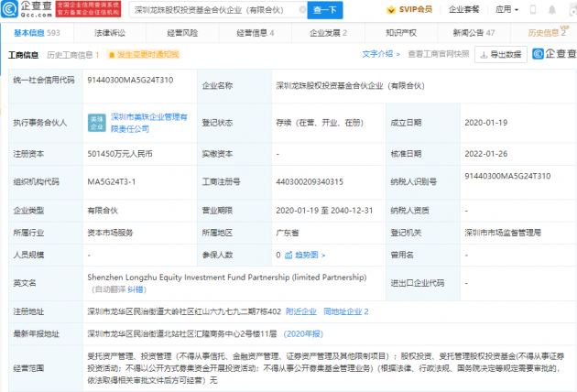Select the 深圳市市场监督管理局 cell
Screen dimensions: 577x392
point(503,233)
